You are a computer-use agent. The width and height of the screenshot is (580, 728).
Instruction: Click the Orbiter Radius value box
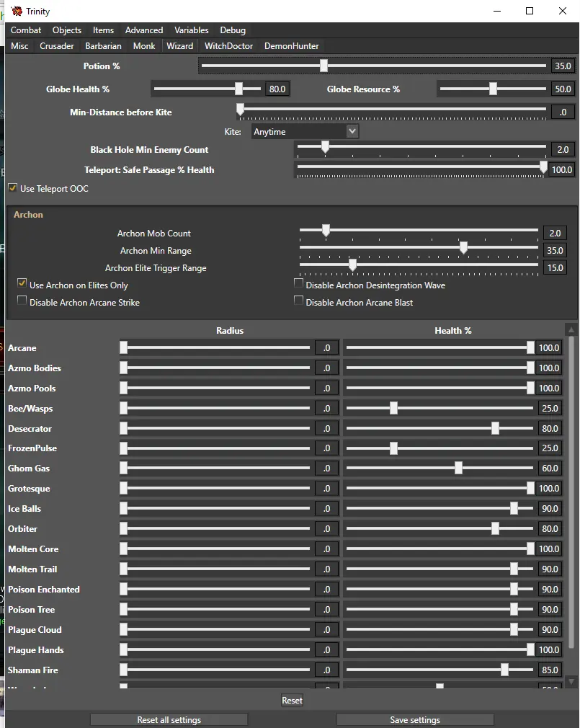pyautogui.click(x=326, y=529)
